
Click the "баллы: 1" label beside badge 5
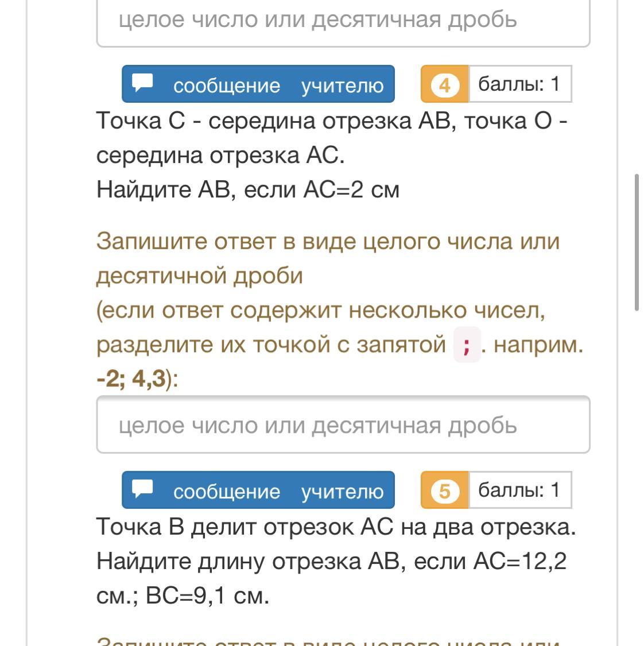pos(519,490)
